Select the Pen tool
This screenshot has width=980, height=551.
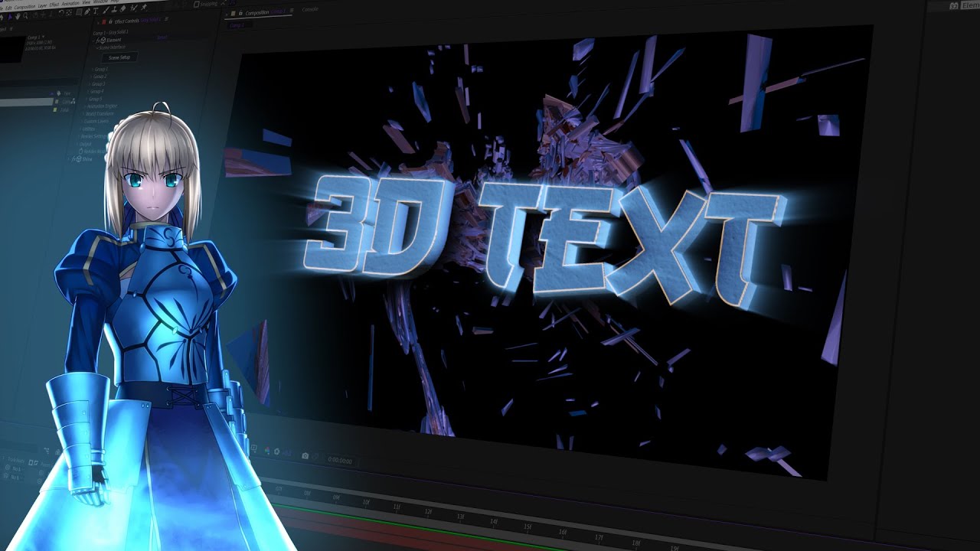tap(87, 11)
